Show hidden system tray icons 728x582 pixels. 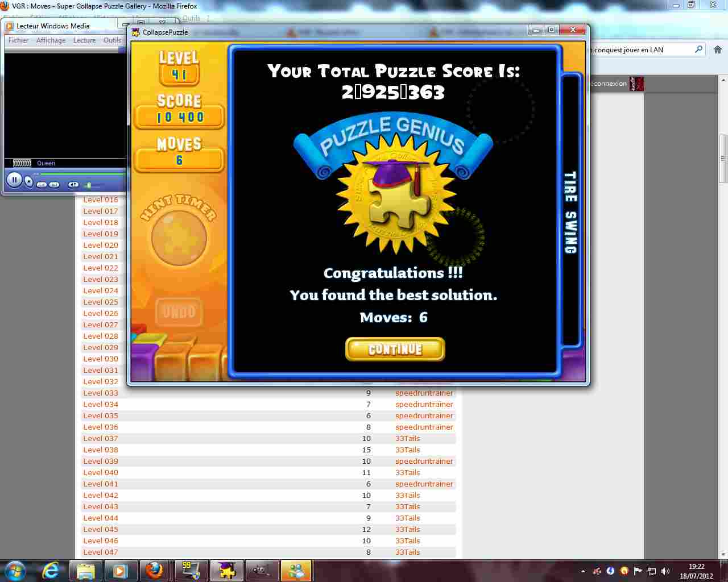coord(583,571)
